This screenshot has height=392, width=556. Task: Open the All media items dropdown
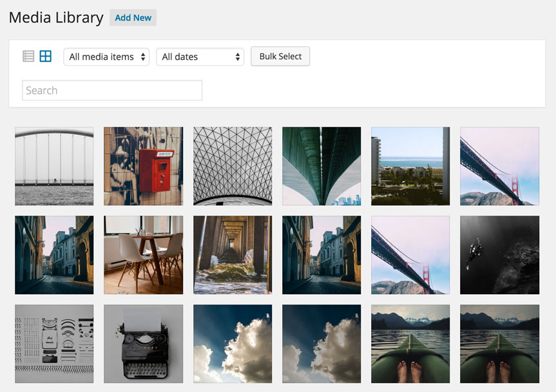click(106, 57)
